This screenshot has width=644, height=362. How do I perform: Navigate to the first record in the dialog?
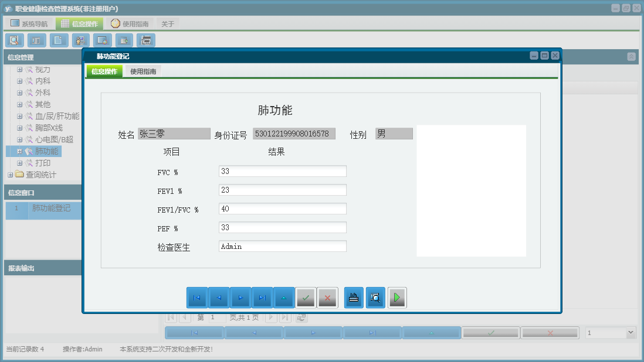pos(197,298)
